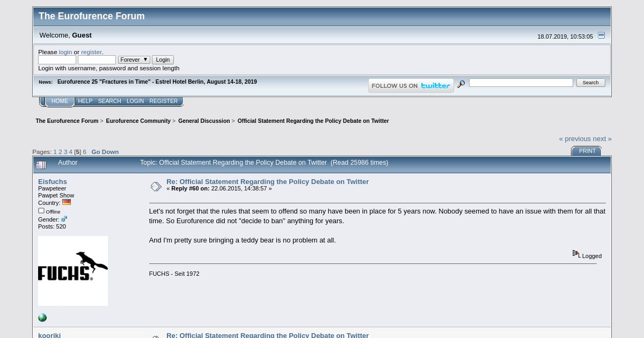This screenshot has height=338, width=644.
Task: Click the Germany flag icon for Eisfuchs
Action: pyautogui.click(x=67, y=202)
